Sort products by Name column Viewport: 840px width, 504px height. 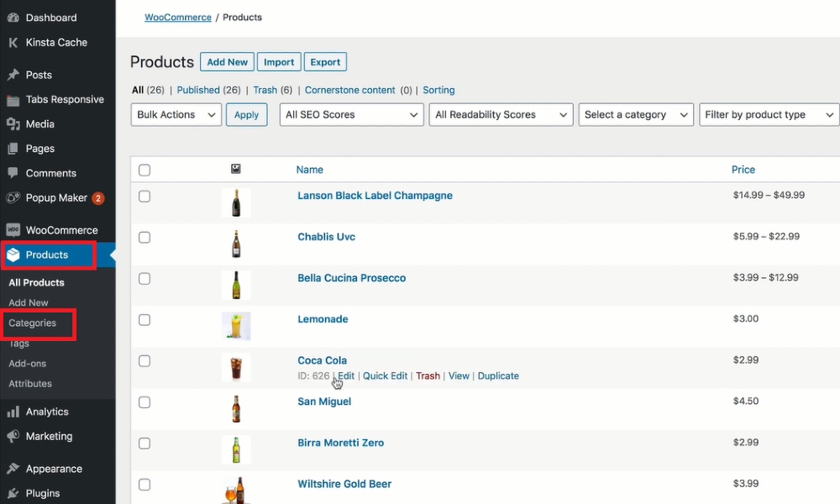point(310,170)
